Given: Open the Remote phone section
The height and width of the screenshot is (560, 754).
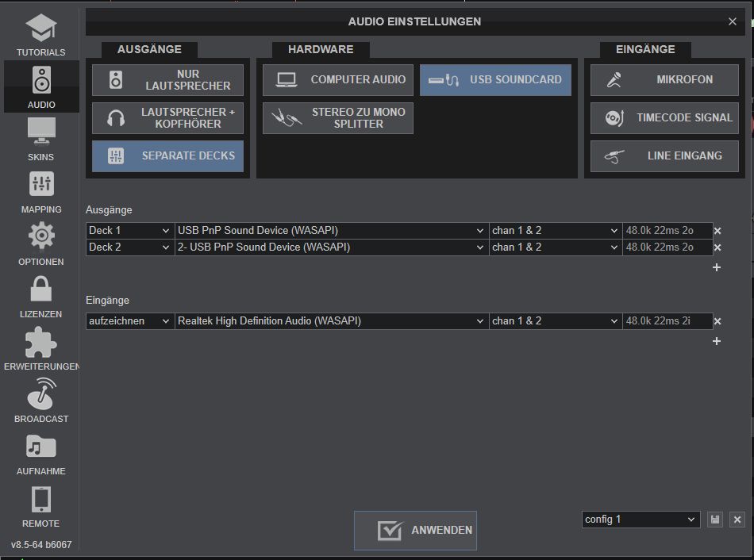Looking at the screenshot, I should [40, 506].
